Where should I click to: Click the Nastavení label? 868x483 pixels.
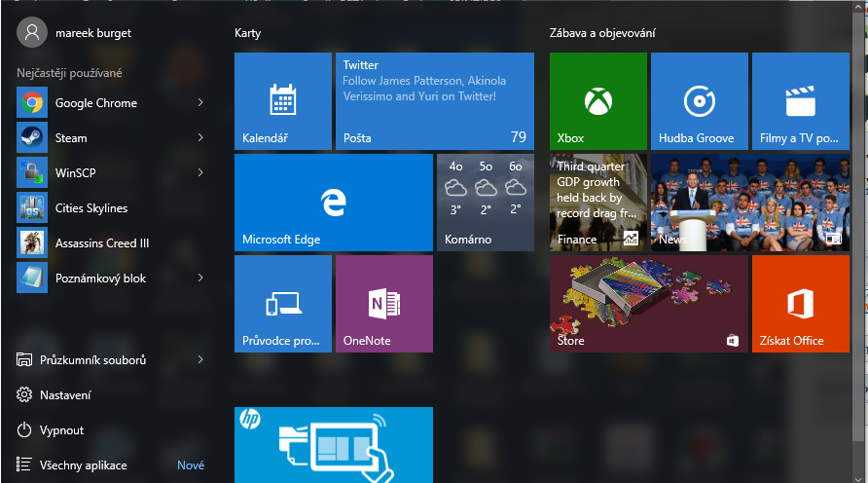pyautogui.click(x=65, y=395)
